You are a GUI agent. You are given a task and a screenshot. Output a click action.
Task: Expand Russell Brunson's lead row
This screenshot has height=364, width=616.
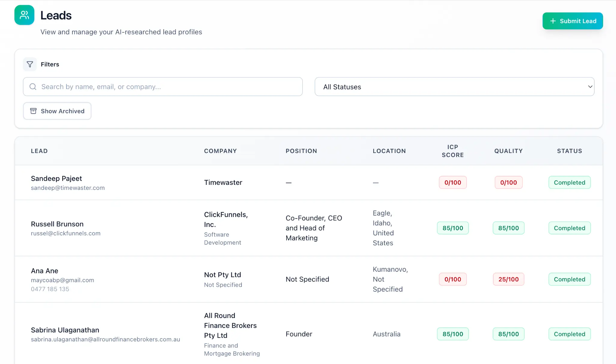120,228
